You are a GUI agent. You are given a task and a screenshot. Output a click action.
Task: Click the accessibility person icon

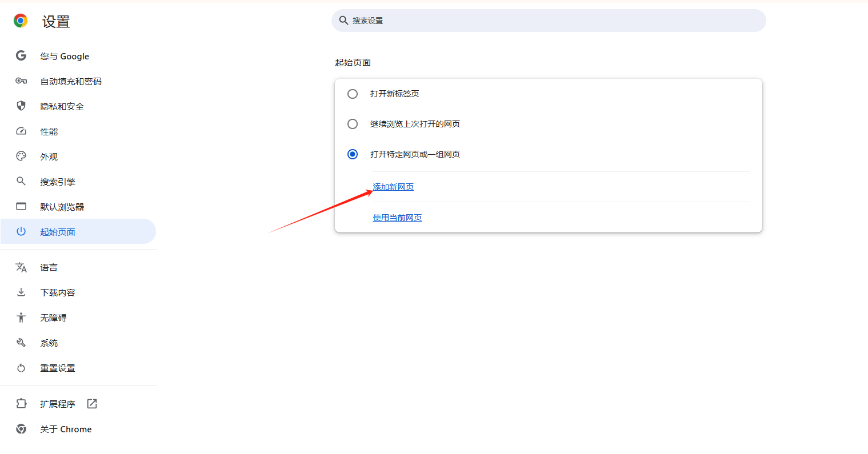click(x=21, y=318)
